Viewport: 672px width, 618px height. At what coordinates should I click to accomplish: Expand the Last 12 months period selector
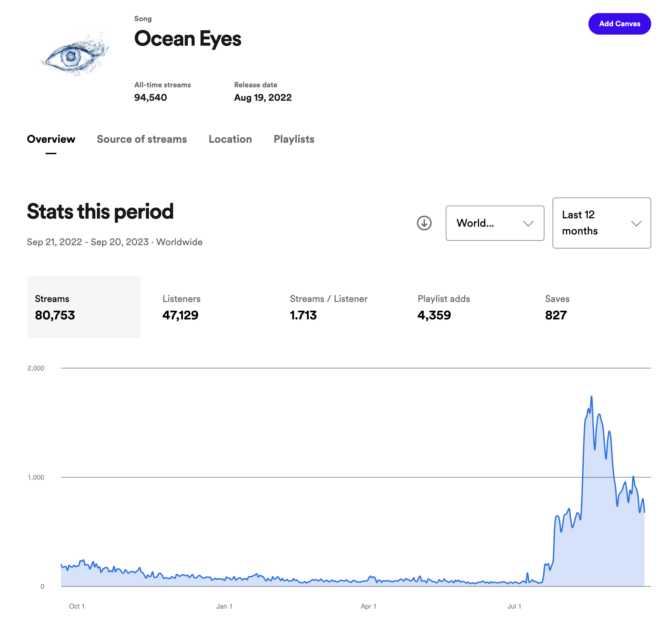click(602, 223)
